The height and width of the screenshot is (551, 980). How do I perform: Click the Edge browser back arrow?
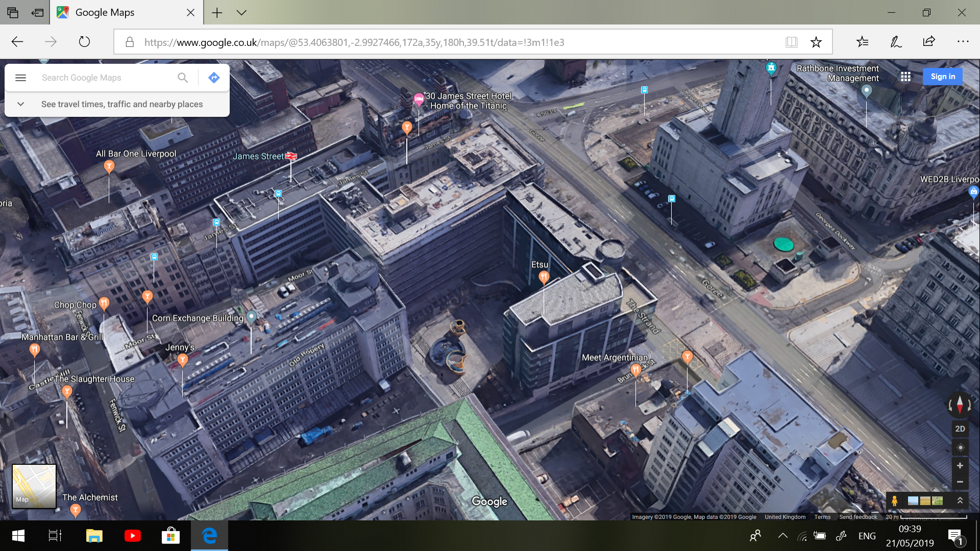(x=17, y=42)
